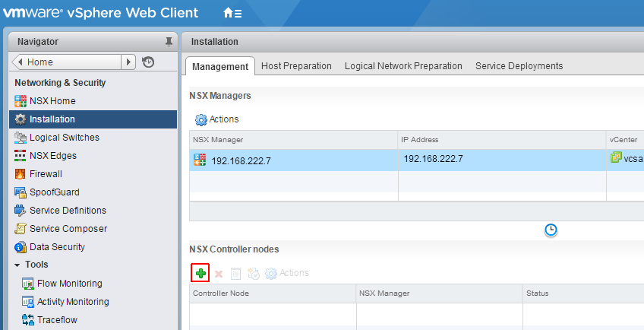The image size is (644, 330).
Task: Switch to Service Deployments tab
Action: [519, 66]
